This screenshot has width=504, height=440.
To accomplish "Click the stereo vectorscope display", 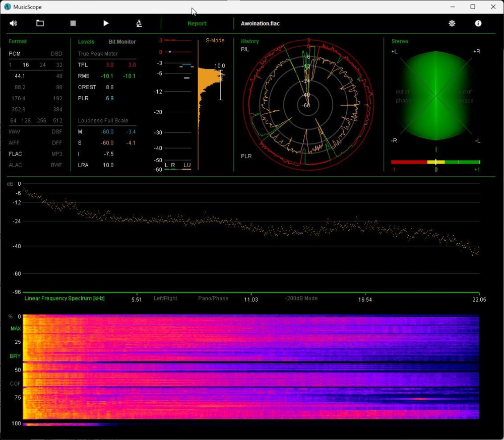I will (435, 96).
